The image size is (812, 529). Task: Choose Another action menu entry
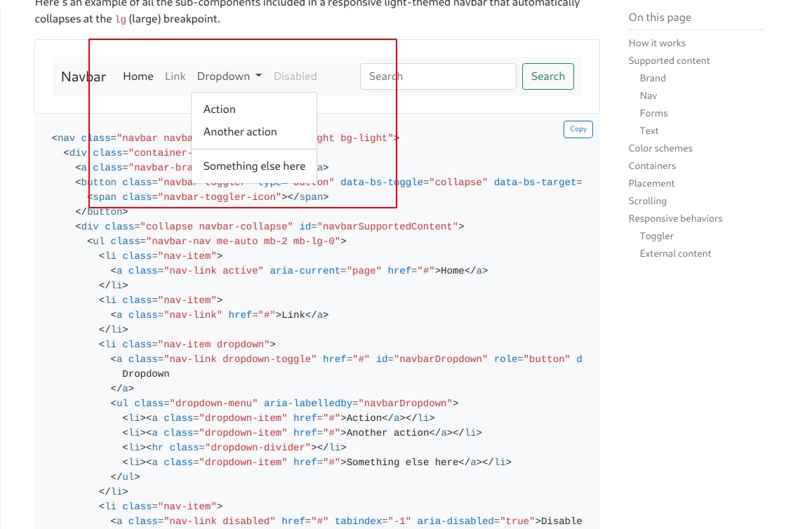240,132
